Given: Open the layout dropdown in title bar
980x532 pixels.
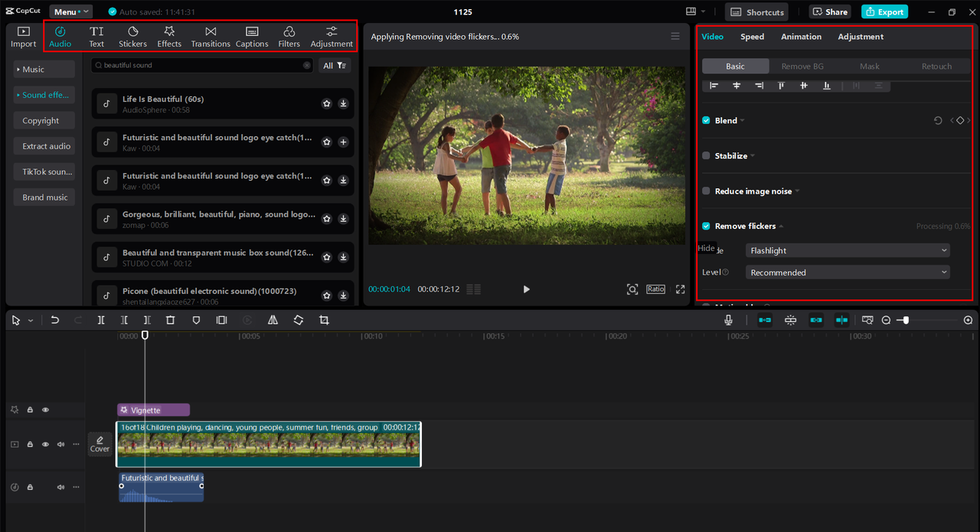Looking at the screenshot, I should pyautogui.click(x=696, y=11).
